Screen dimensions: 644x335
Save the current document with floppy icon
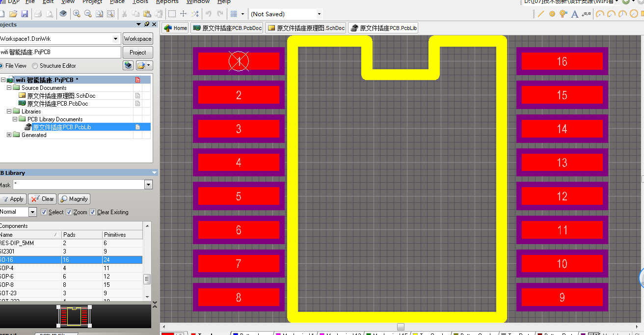coord(25,14)
